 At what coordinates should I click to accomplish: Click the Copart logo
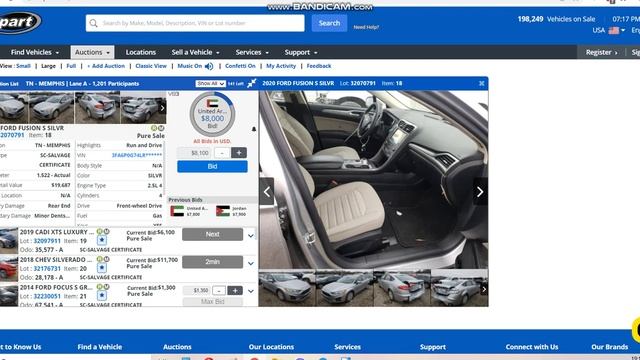tap(19, 22)
